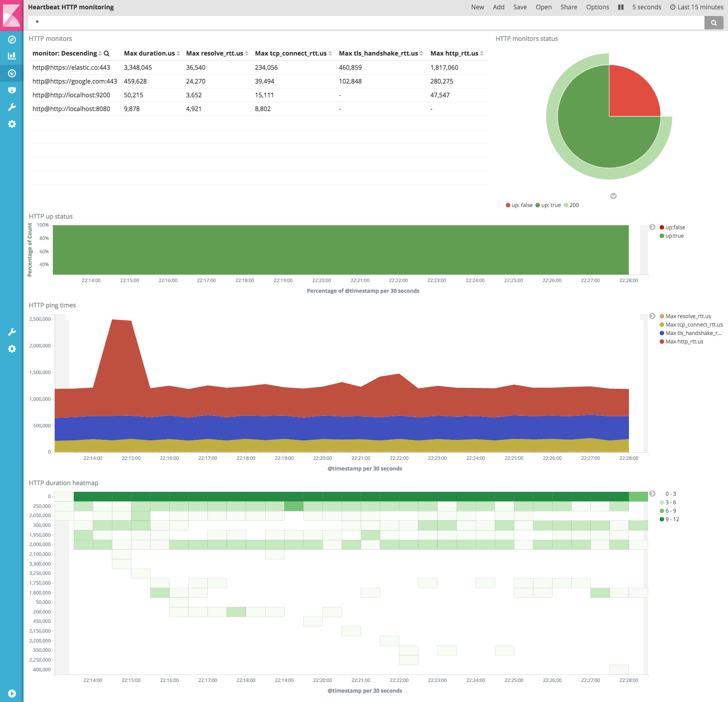The height and width of the screenshot is (702, 728).
Task: Open the Share menu in the top bar
Action: click(x=569, y=7)
